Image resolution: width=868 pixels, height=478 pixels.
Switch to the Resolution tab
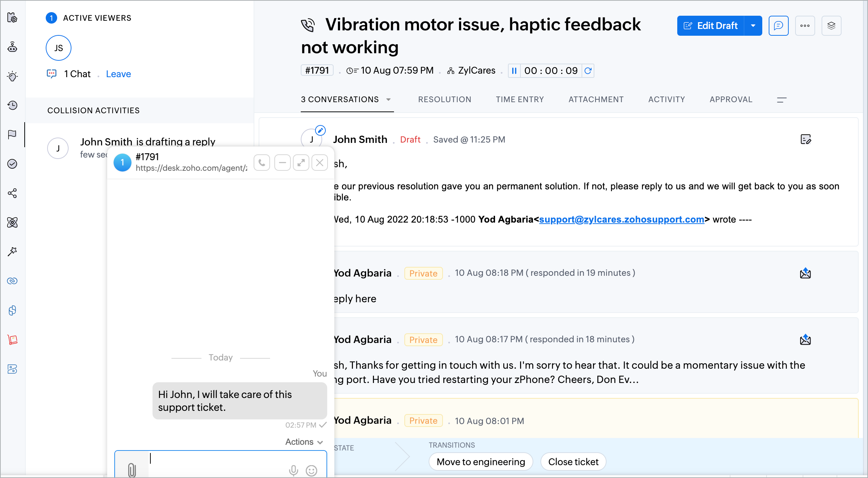point(444,100)
